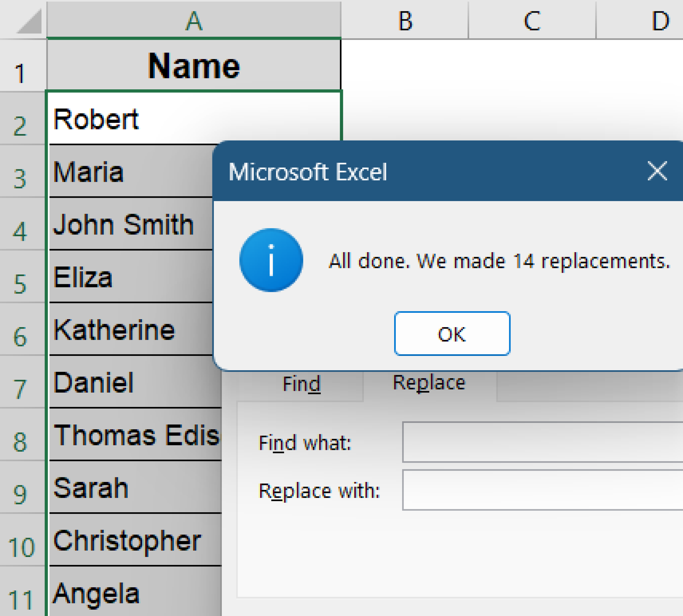The image size is (683, 616).
Task: Click the blue information icon in the dialog
Action: click(271, 259)
